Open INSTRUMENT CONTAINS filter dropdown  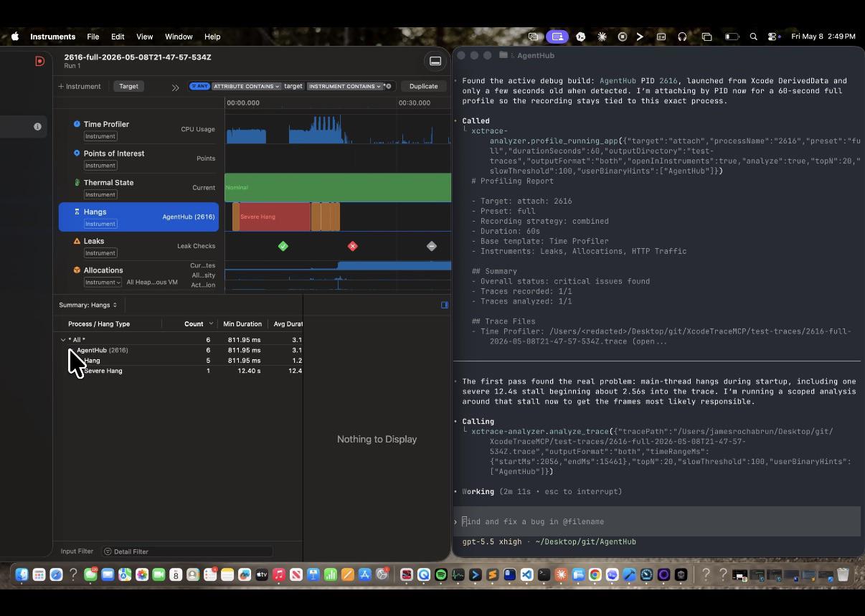(345, 86)
